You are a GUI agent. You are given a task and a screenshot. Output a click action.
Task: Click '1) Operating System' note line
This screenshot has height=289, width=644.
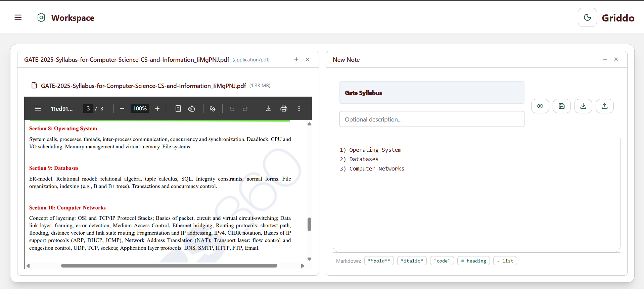point(371,150)
